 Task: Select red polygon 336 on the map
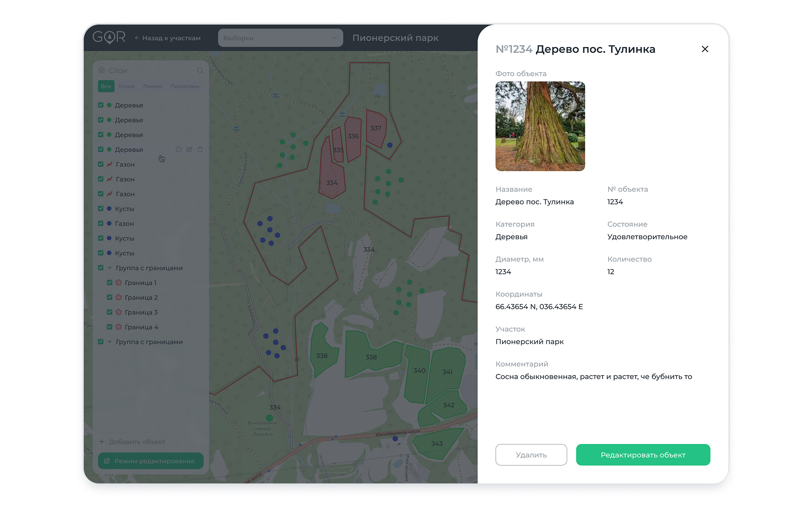point(353,139)
